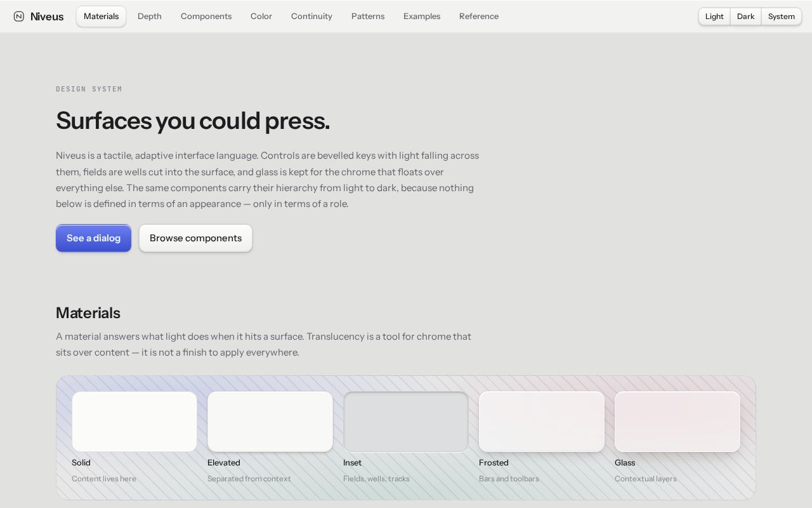Click the 'Content lives here' caption
The width and height of the screenshot is (812, 508).
point(104,479)
